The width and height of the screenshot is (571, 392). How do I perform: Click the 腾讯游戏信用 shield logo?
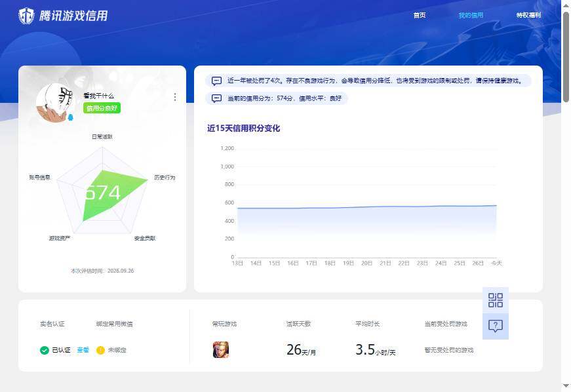27,16
